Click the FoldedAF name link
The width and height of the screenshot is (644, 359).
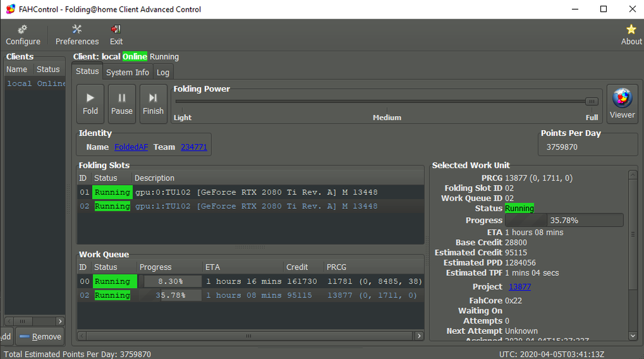[131, 147]
